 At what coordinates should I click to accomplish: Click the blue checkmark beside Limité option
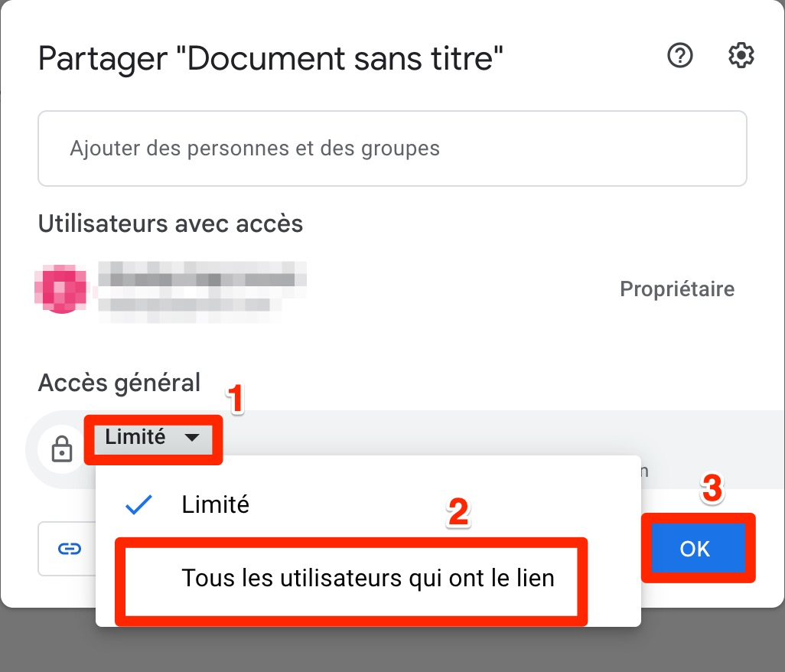[x=138, y=504]
